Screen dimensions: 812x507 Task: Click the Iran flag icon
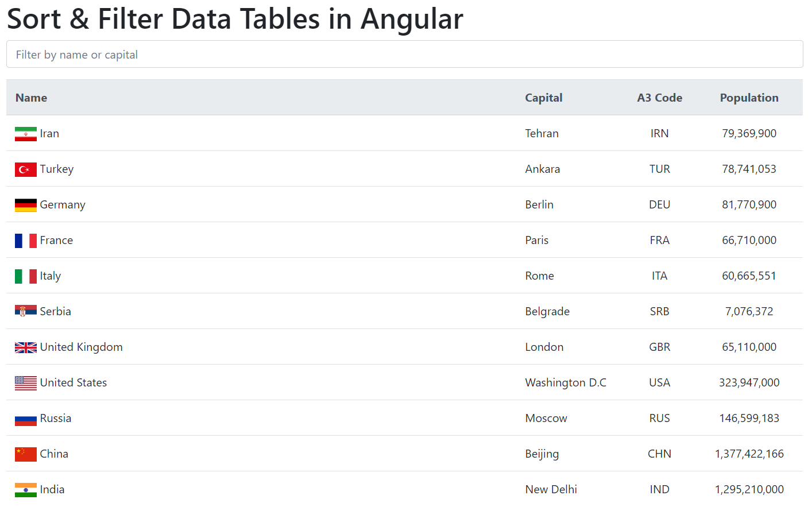coord(25,133)
